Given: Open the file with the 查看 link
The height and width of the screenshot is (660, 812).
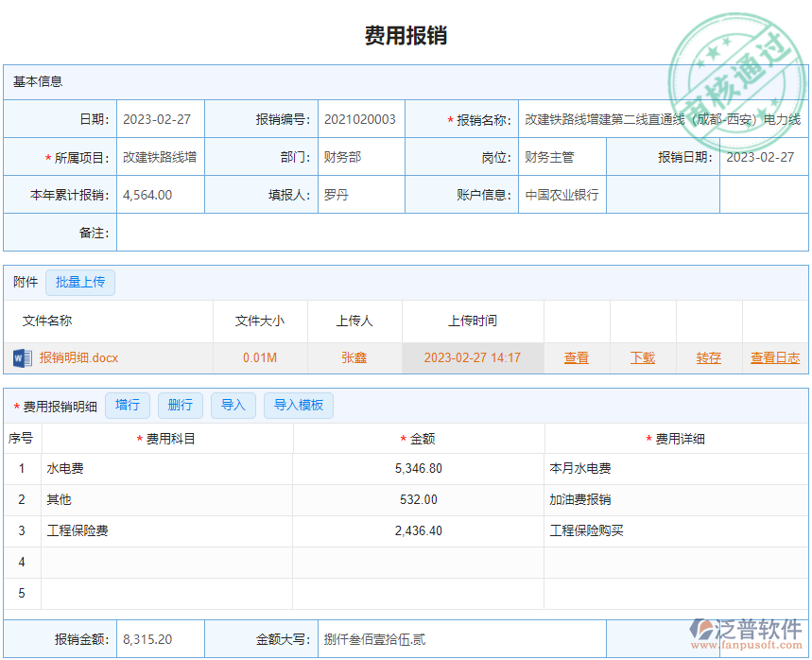Looking at the screenshot, I should point(577,358).
